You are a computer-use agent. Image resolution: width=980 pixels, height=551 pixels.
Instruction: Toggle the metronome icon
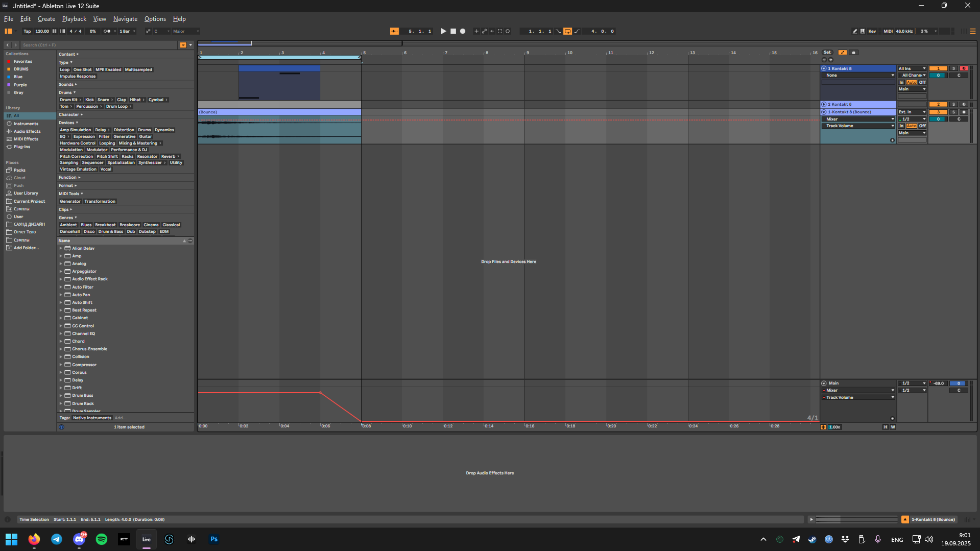coord(107,31)
